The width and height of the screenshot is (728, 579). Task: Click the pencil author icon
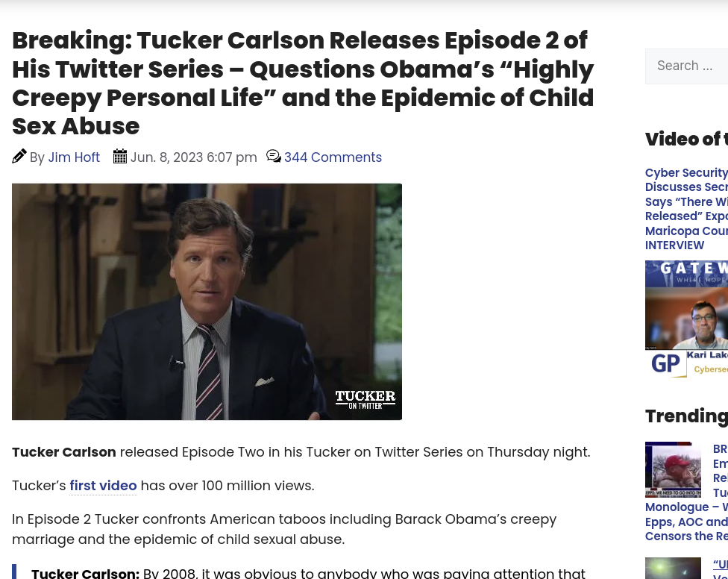pyautogui.click(x=19, y=157)
